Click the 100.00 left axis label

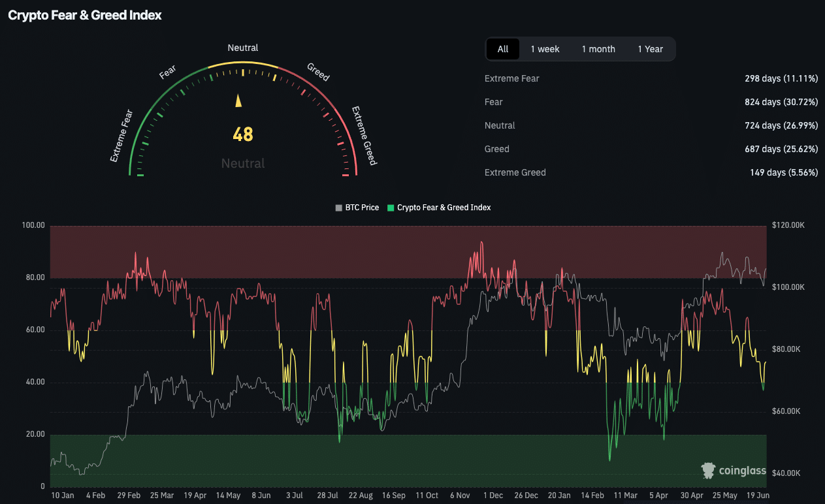click(x=33, y=225)
